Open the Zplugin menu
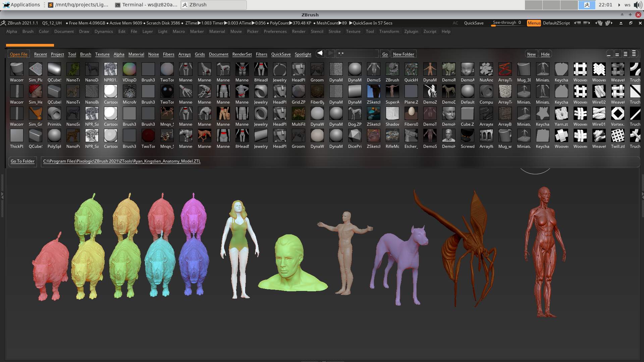 (411, 32)
